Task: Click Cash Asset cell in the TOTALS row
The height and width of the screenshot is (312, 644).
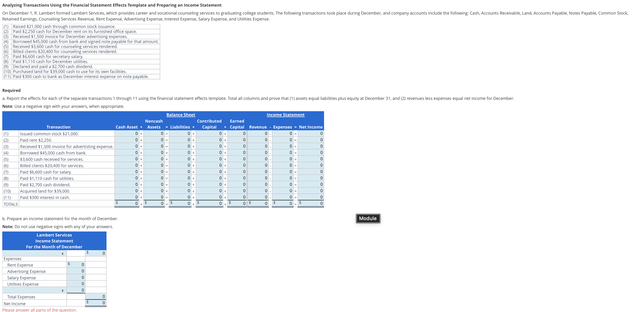Action: click(x=127, y=203)
